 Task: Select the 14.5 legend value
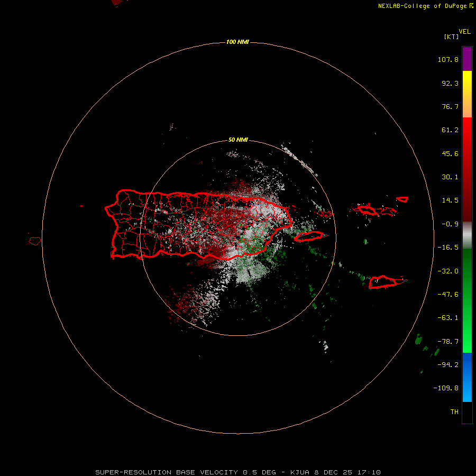[450, 200]
